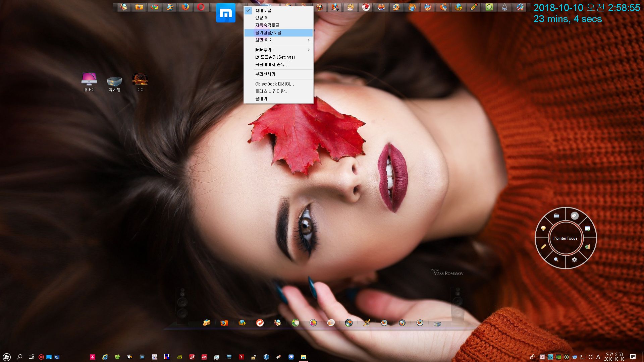Launch Opera from the top dock

coord(201,7)
